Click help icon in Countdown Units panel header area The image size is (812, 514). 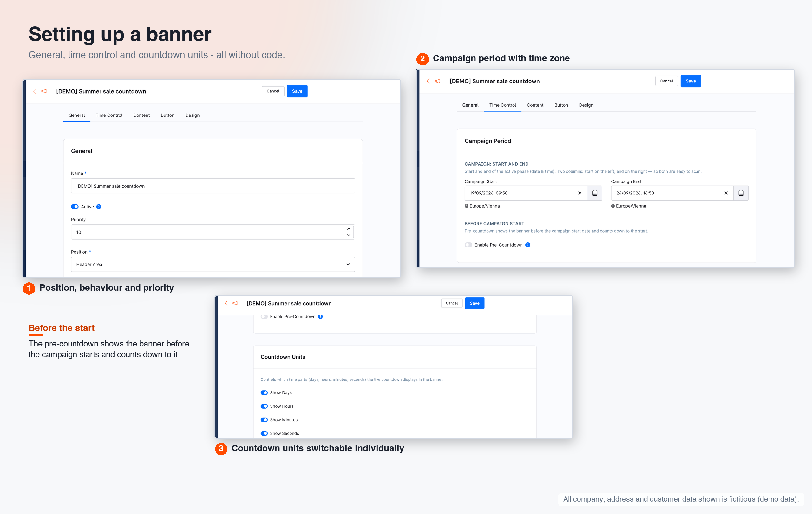pyautogui.click(x=320, y=316)
